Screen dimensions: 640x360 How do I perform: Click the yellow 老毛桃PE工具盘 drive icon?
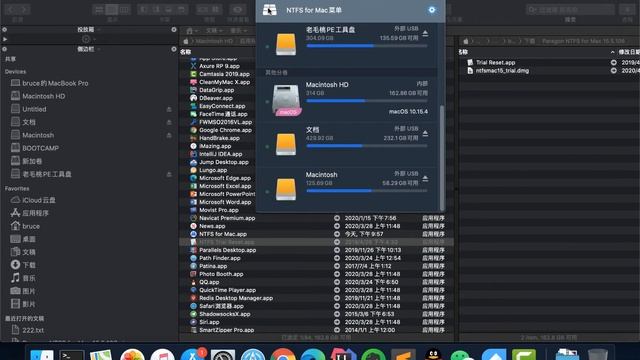click(x=286, y=44)
